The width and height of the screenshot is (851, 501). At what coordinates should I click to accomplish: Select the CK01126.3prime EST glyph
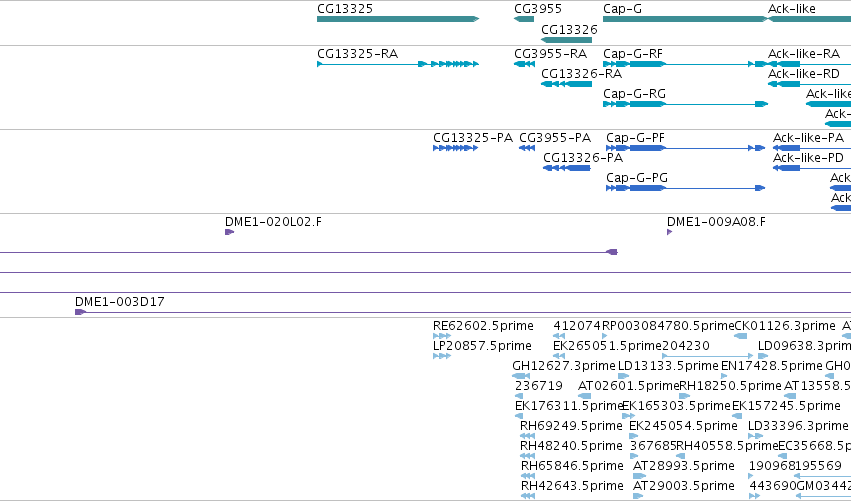[740, 336]
